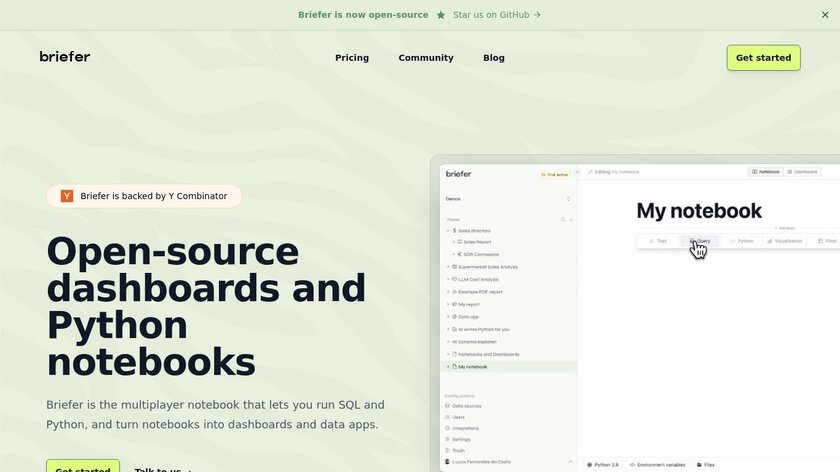This screenshot has width=840, height=472.
Task: Click the Talk to us link
Action: coord(163,468)
